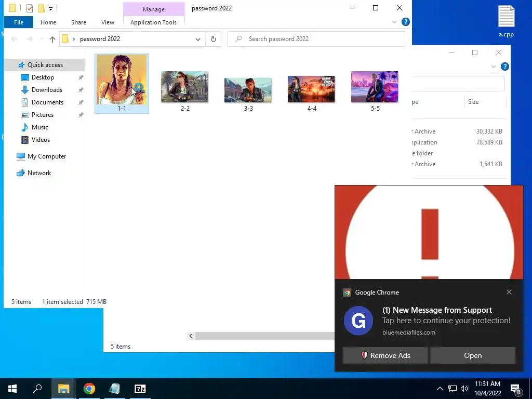Screen dimensions: 532x399
Task: Click the volume speaker tray icon
Action: 464,389
